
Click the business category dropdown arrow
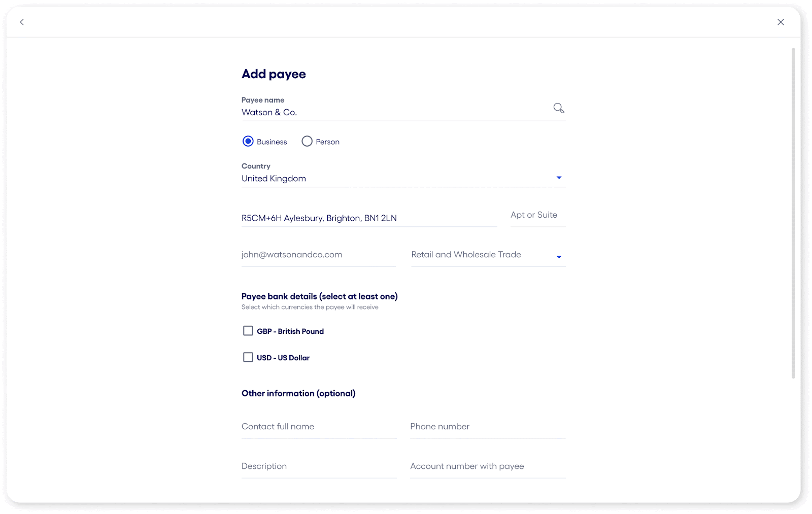(x=559, y=257)
